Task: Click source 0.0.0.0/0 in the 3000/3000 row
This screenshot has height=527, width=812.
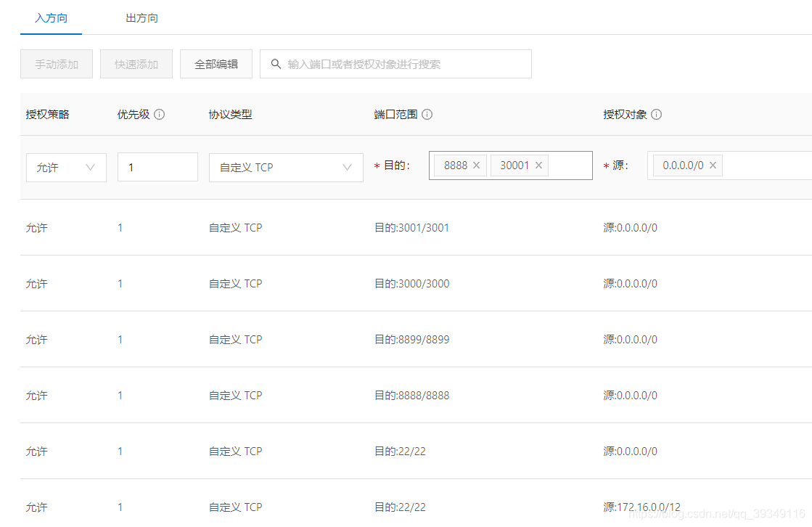Action: point(631,283)
